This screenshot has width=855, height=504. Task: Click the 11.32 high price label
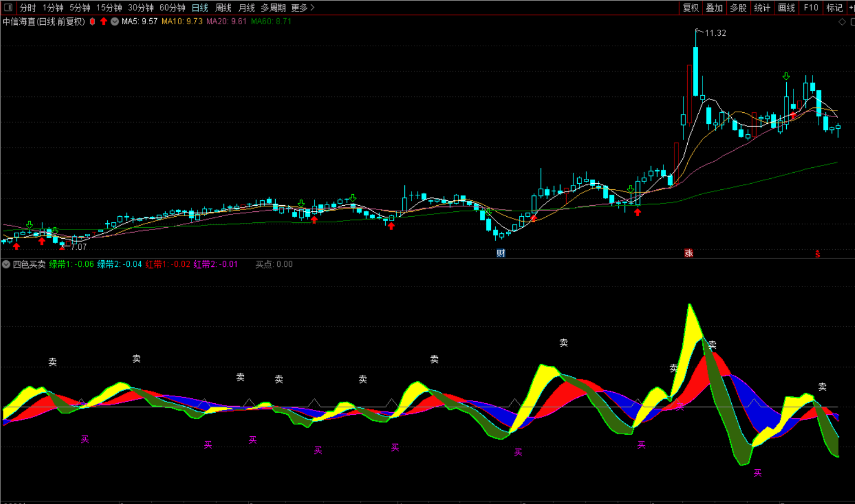pos(715,33)
